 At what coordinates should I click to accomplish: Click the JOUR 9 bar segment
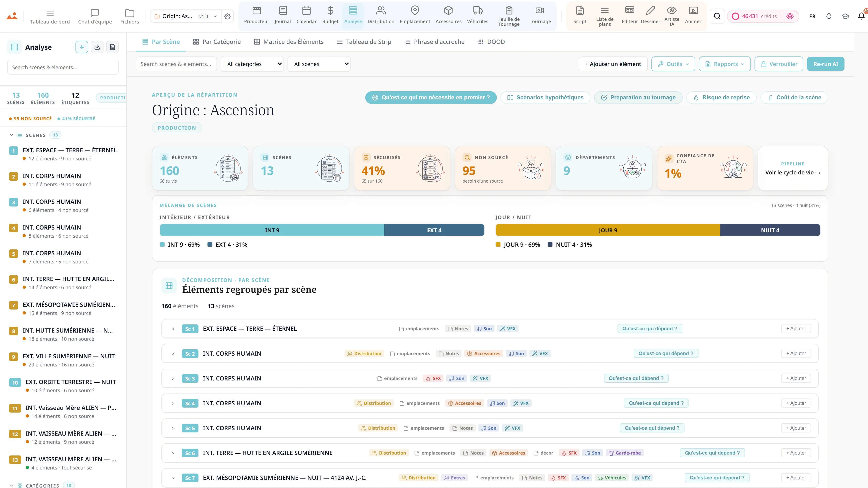point(608,230)
